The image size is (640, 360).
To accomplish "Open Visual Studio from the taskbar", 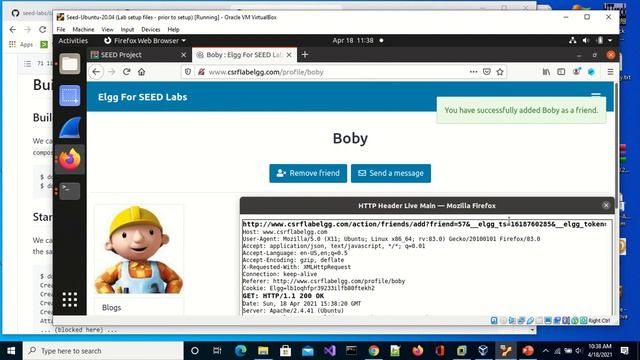I will [x=329, y=351].
